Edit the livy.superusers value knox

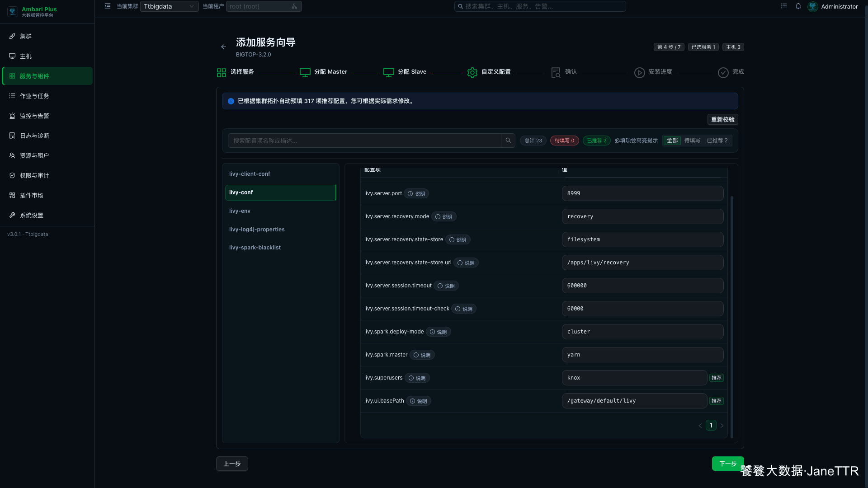pos(634,378)
